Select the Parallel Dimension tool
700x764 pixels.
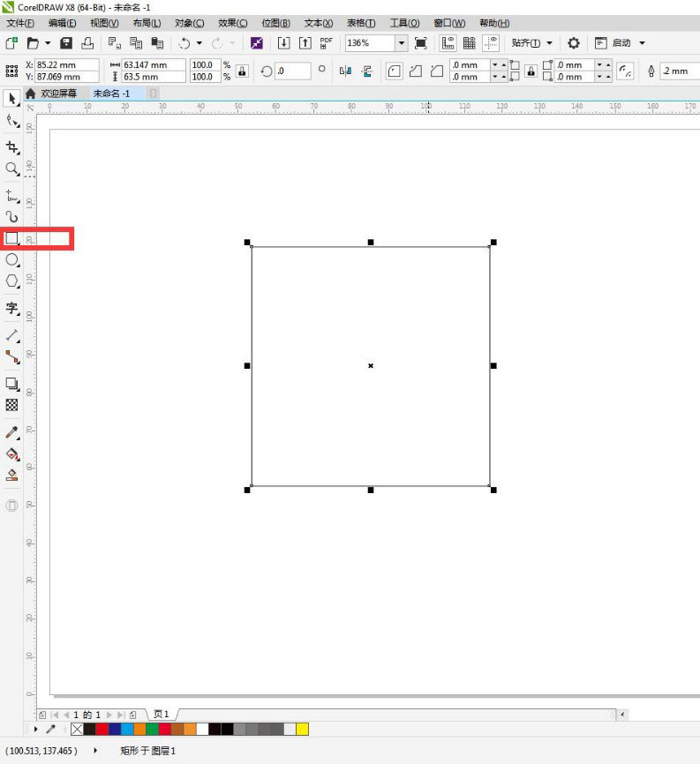[x=12, y=335]
